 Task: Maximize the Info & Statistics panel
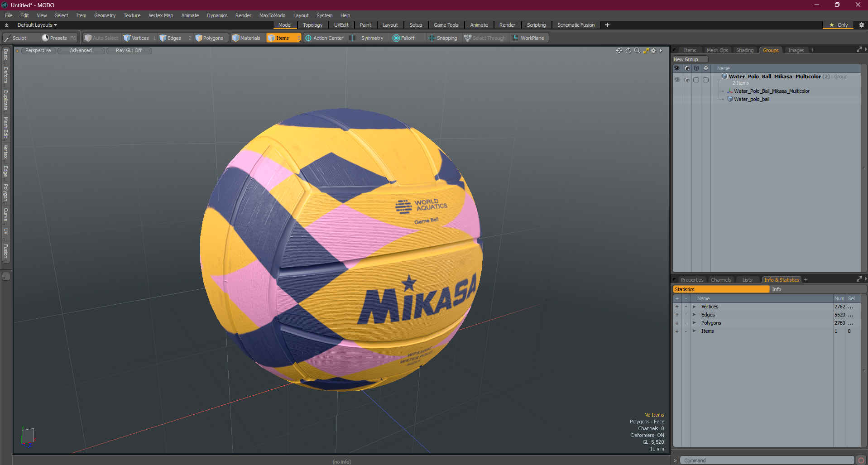pyautogui.click(x=859, y=279)
